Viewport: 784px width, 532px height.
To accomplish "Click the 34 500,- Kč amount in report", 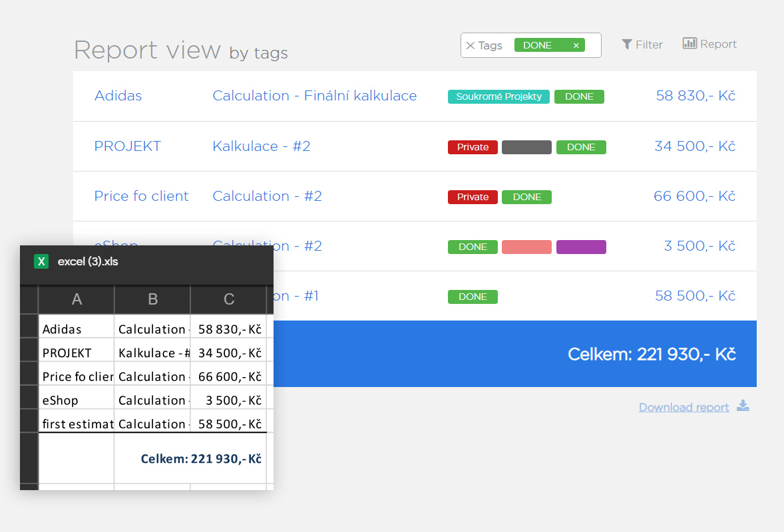I will 695,146.
